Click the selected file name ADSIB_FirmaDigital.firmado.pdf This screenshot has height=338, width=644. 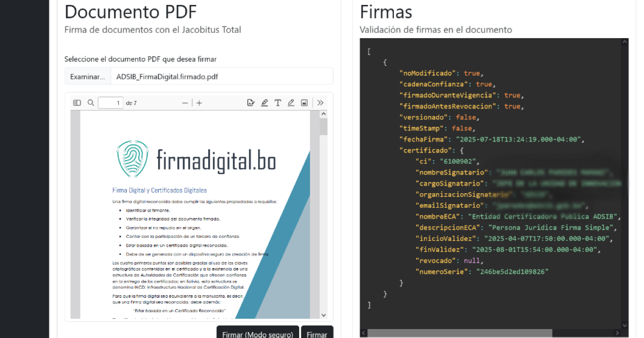point(167,77)
